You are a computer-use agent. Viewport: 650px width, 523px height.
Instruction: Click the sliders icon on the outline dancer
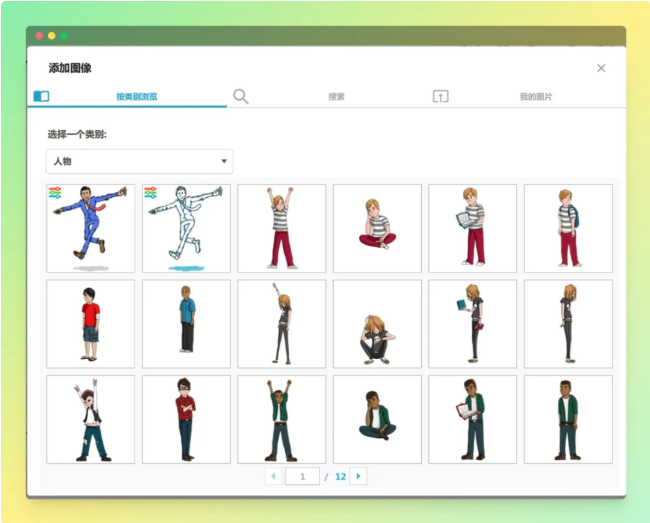point(152,194)
